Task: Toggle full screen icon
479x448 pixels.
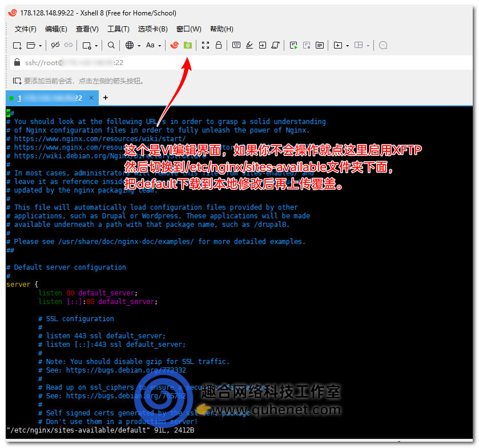Action: [206, 45]
